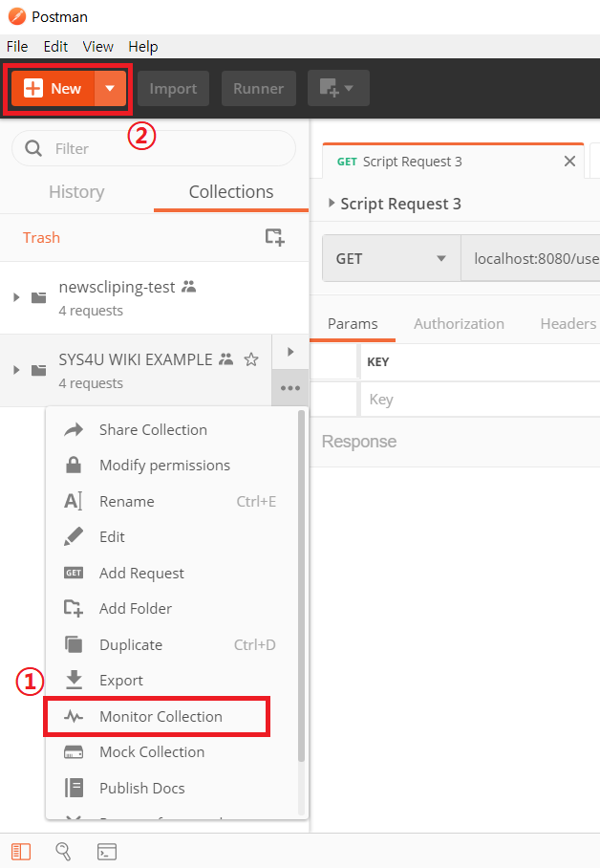Click the Share Collection arrow icon

coord(74,429)
